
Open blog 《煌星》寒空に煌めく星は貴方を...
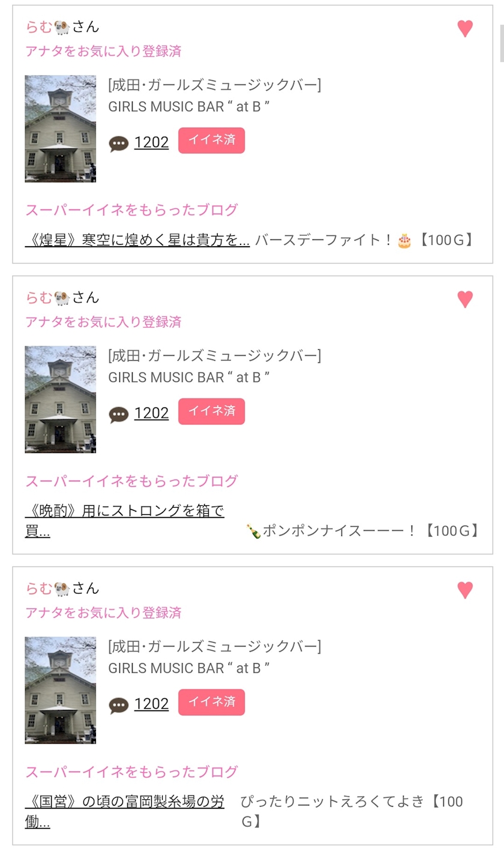pyautogui.click(x=137, y=241)
